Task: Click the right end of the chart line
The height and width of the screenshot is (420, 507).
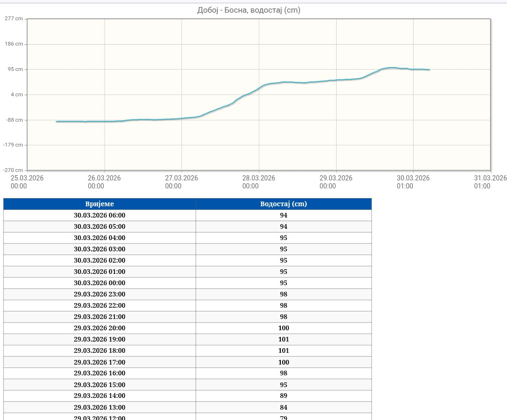Action: click(x=429, y=70)
